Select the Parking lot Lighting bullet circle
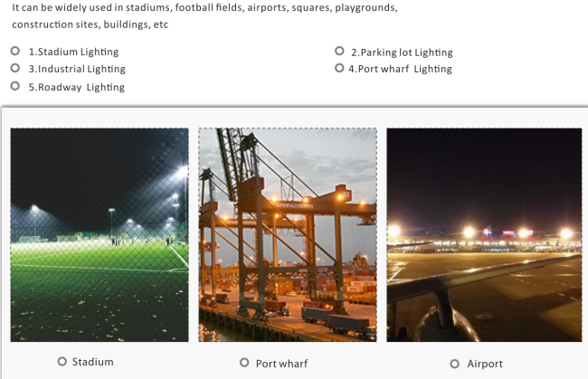Screen dimensions: 588x379 pos(339,51)
